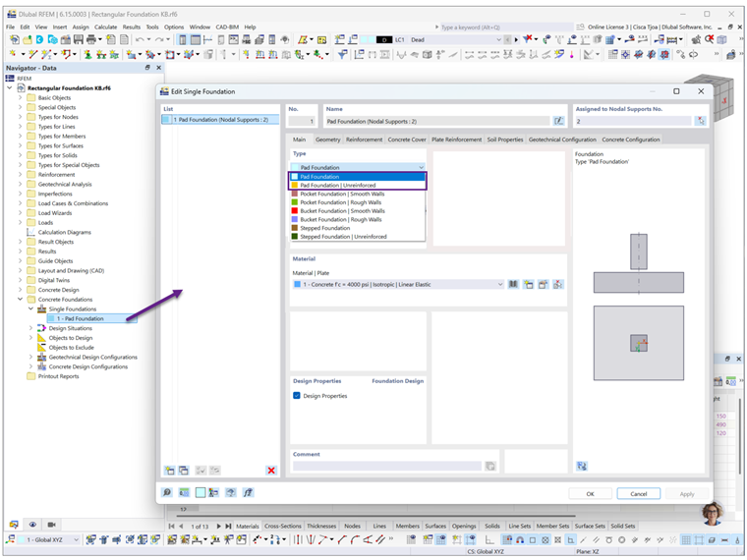Switch to the Reinforcement tab
The width and height of the screenshot is (747, 560).
point(364,140)
